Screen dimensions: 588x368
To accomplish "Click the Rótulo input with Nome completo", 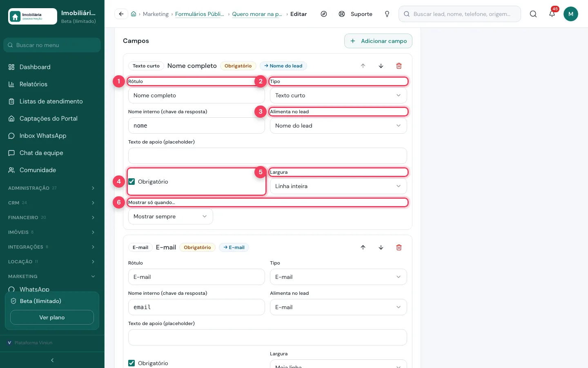I will pyautogui.click(x=196, y=95).
